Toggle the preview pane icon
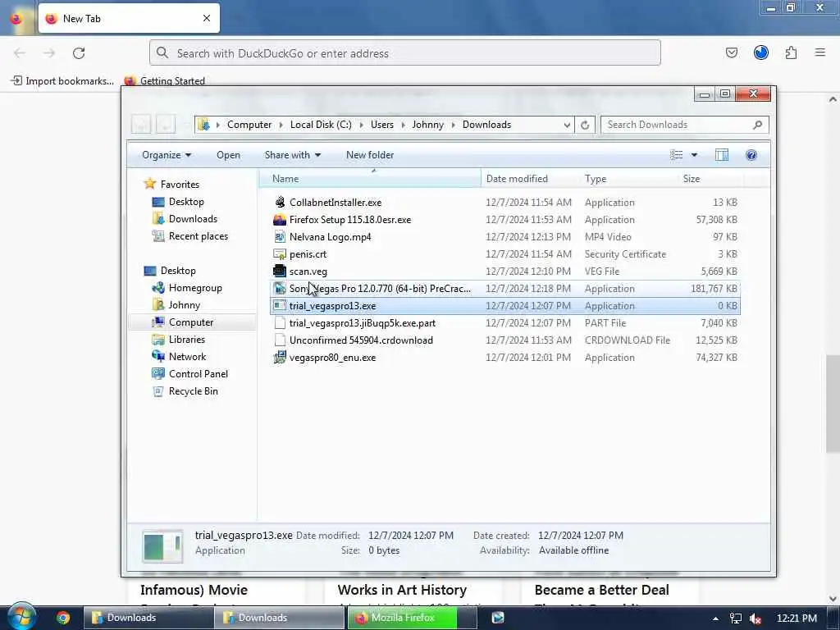Image resolution: width=840 pixels, height=630 pixels. 722,155
